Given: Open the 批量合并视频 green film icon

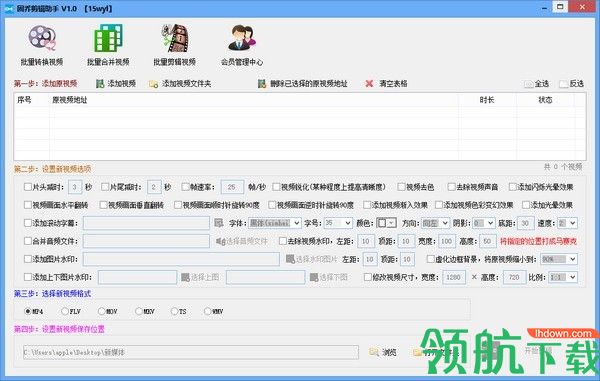Looking at the screenshot, I should 108,38.
